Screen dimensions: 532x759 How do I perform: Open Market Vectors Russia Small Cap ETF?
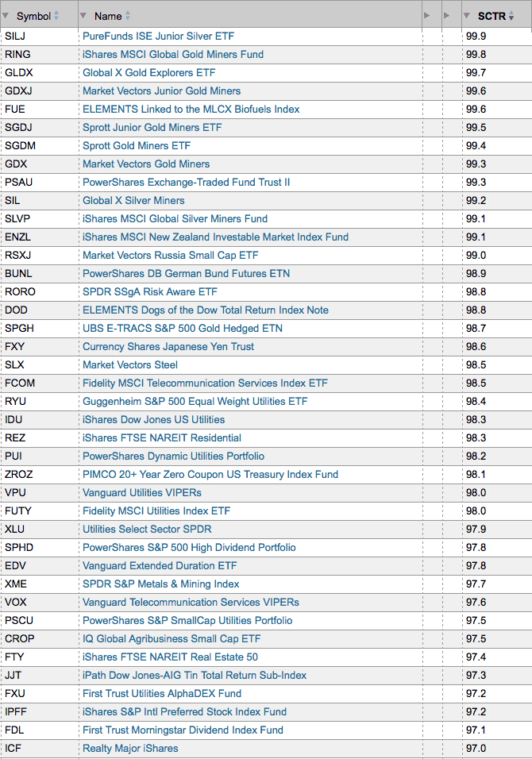(x=171, y=255)
